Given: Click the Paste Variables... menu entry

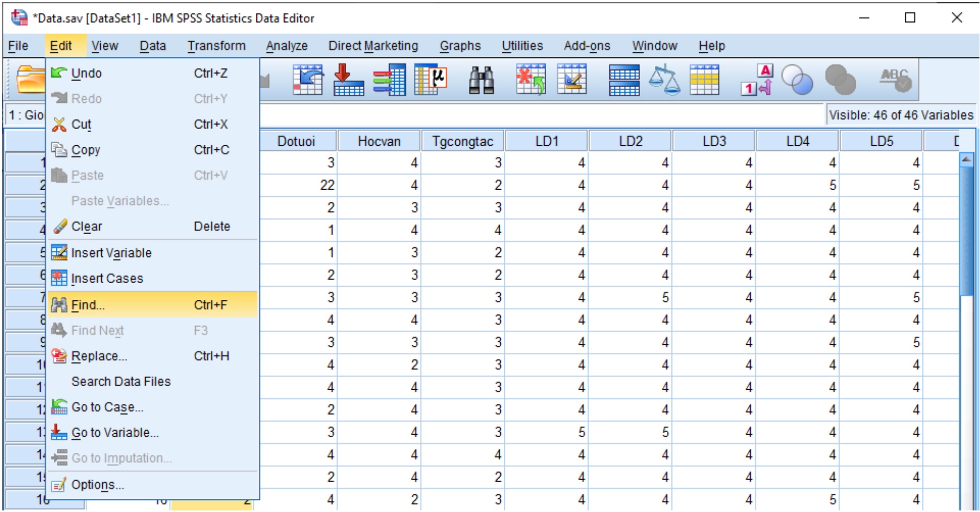Looking at the screenshot, I should click(x=154, y=201).
